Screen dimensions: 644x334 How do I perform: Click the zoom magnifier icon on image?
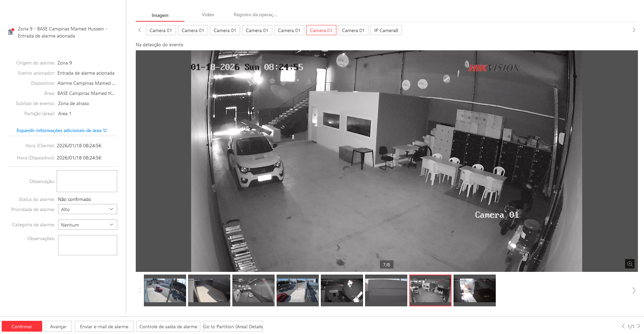(x=629, y=264)
